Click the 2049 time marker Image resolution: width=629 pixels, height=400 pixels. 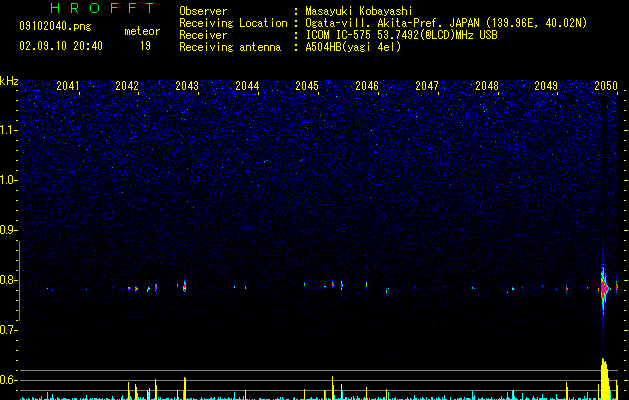click(x=546, y=86)
